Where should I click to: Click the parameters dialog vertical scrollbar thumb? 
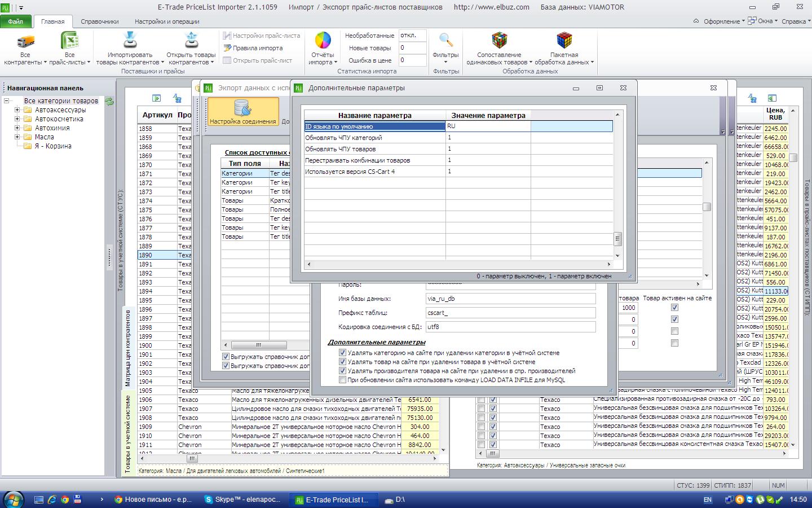(617, 239)
